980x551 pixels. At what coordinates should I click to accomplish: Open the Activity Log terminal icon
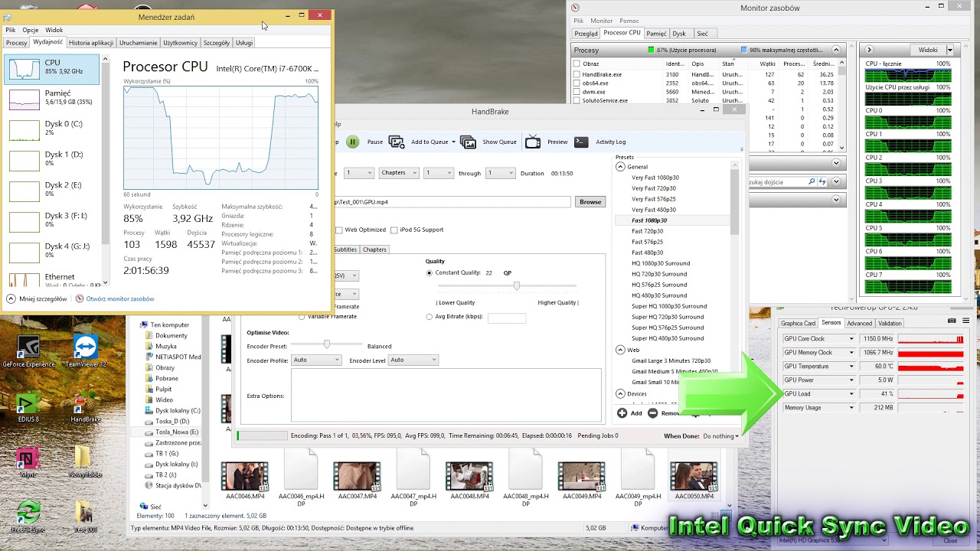tap(581, 142)
